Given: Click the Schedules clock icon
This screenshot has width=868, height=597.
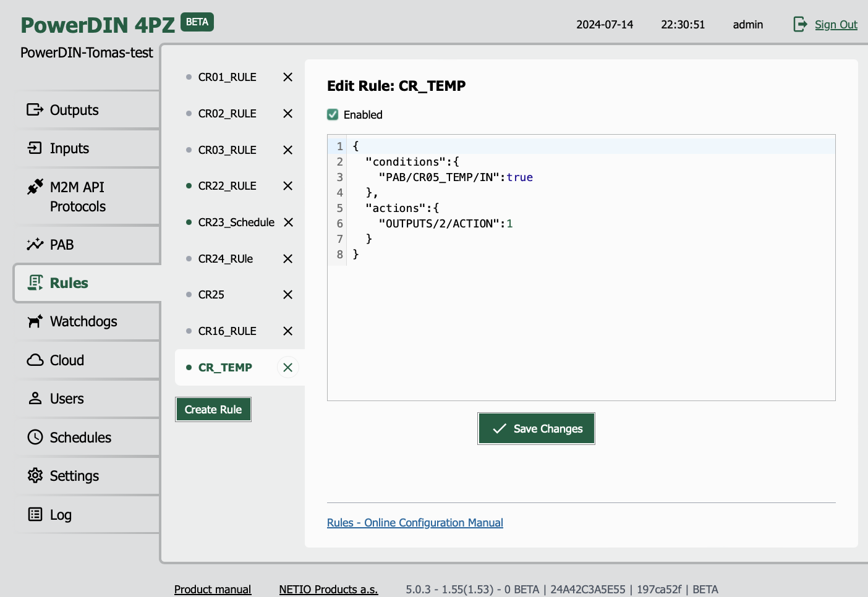Looking at the screenshot, I should pos(35,438).
